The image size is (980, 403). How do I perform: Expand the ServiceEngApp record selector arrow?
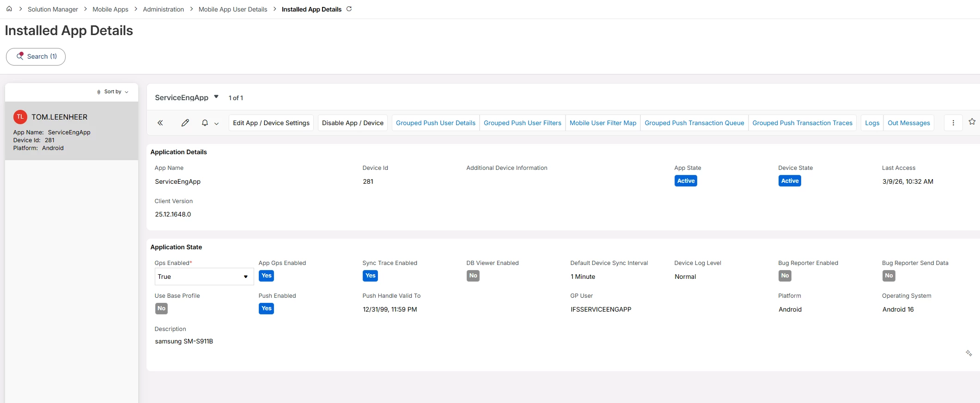tap(216, 97)
